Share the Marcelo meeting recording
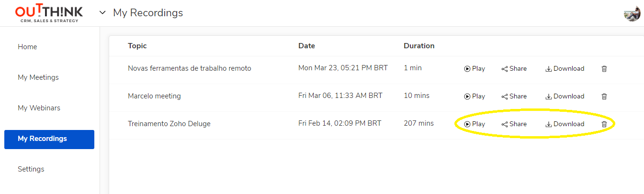This screenshot has height=194, width=644. coord(514,97)
